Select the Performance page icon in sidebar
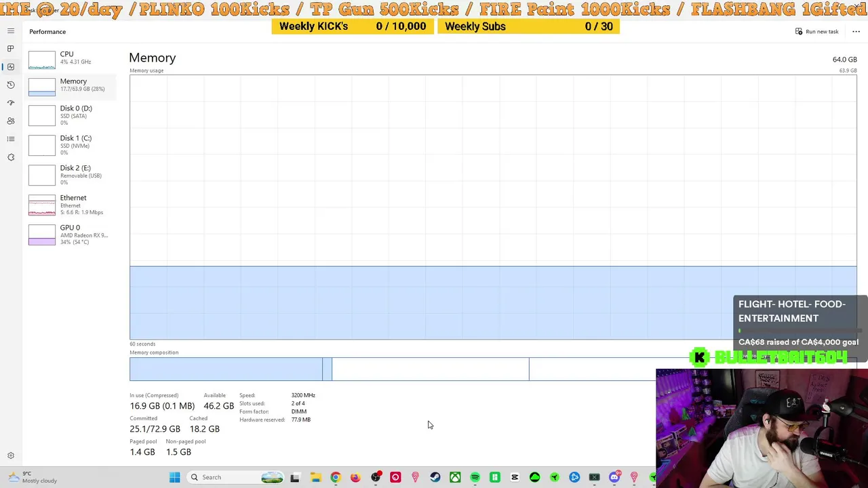The width and height of the screenshot is (868, 488). pos(11,66)
